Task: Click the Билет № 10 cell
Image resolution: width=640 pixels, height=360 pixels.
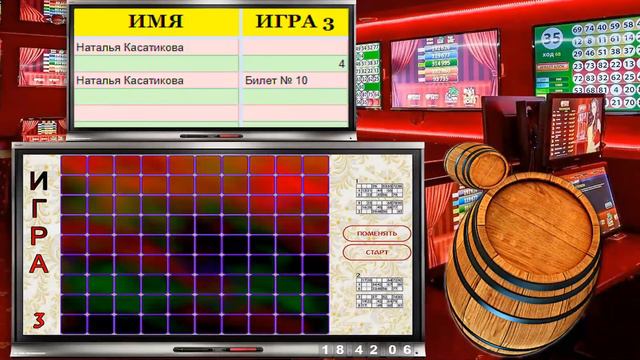Action: click(295, 80)
